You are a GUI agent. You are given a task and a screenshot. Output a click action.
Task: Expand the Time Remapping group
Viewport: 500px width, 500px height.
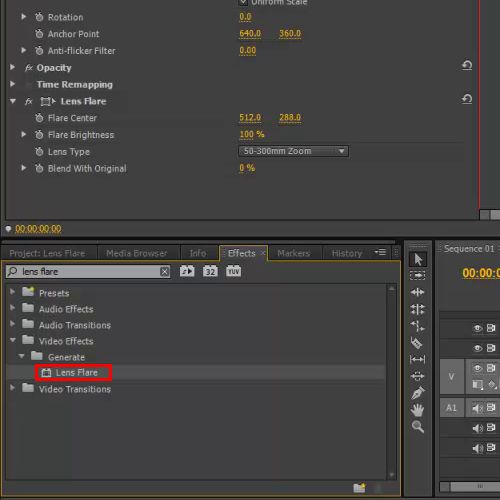coord(12,84)
